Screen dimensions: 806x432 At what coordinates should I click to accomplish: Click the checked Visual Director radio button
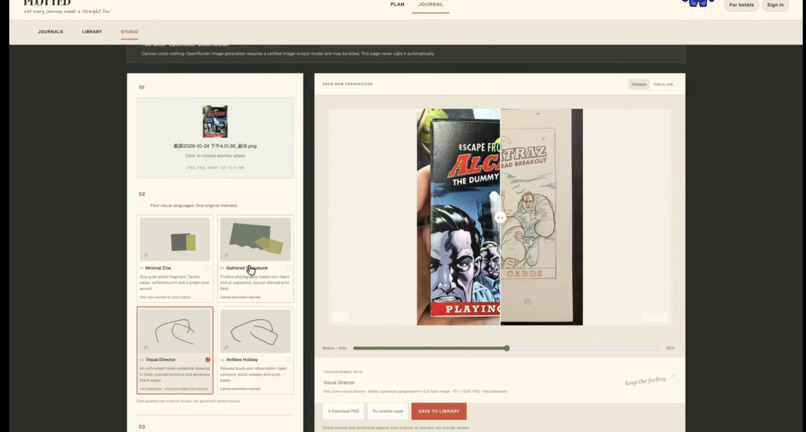point(208,359)
